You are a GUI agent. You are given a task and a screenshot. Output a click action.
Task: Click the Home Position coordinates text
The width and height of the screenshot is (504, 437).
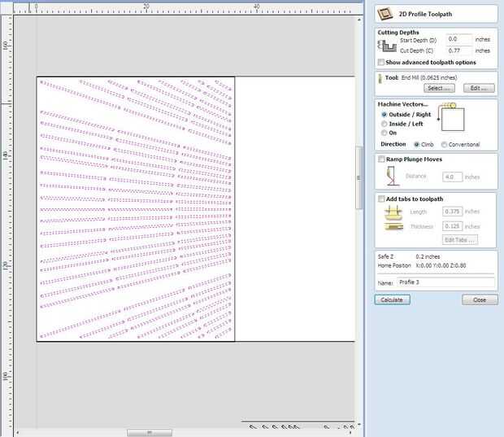[441, 265]
